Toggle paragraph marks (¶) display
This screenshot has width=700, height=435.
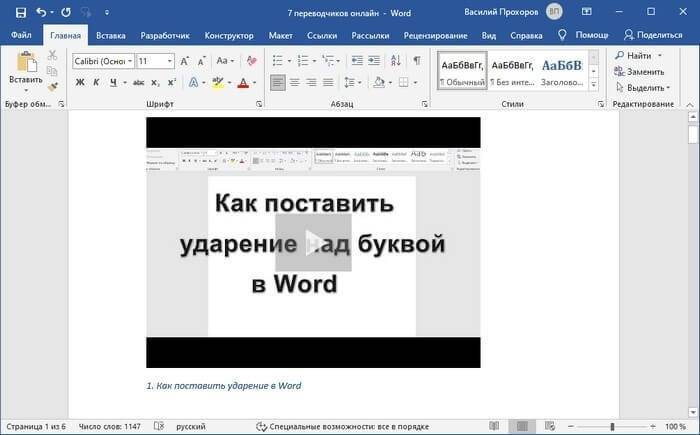pyautogui.click(x=417, y=60)
